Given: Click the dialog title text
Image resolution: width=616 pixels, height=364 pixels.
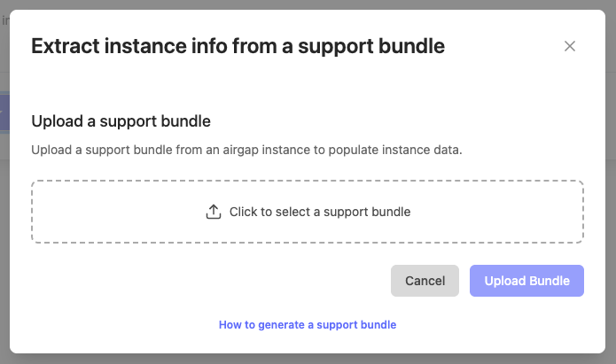Looking at the screenshot, I should pyautogui.click(x=238, y=46).
